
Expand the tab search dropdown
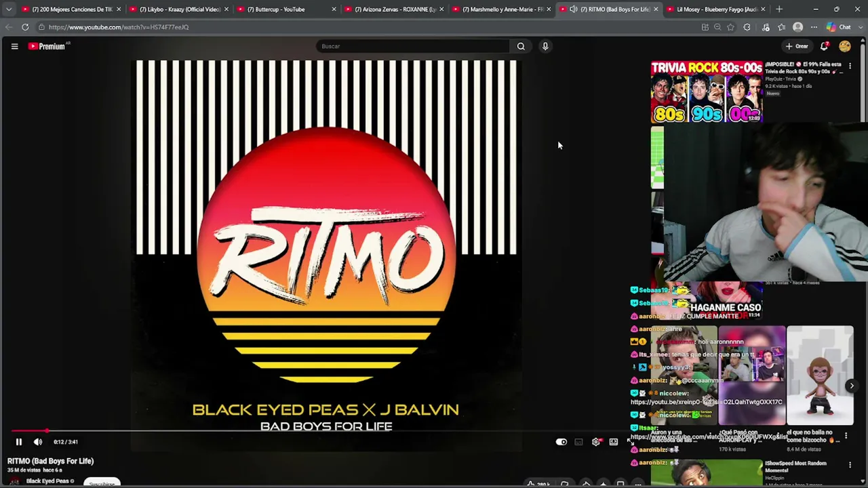[x=9, y=9]
